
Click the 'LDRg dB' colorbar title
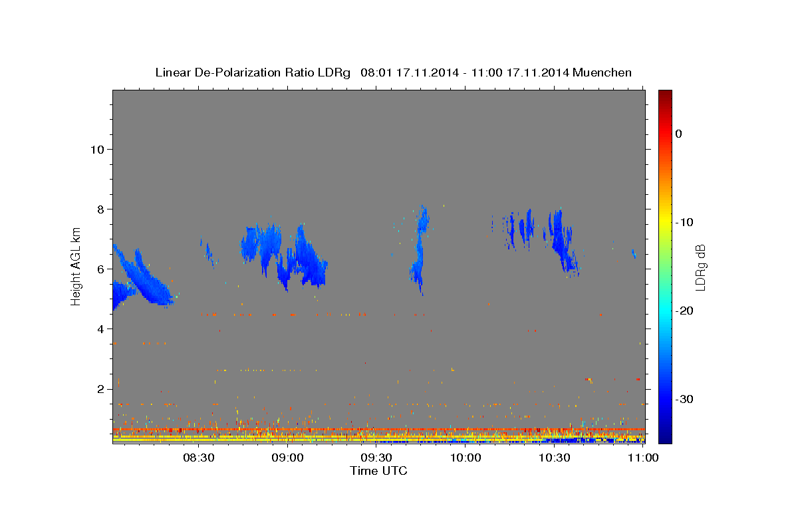(x=700, y=267)
